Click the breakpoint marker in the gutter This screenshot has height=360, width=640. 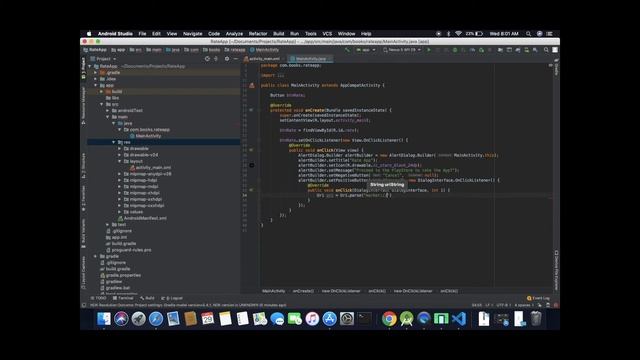pos(252,165)
